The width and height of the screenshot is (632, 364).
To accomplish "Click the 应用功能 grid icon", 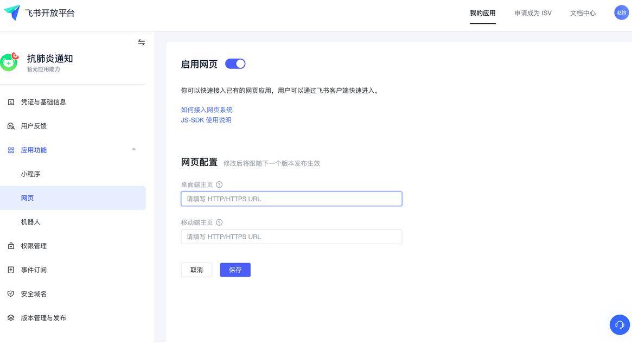I will point(11,150).
